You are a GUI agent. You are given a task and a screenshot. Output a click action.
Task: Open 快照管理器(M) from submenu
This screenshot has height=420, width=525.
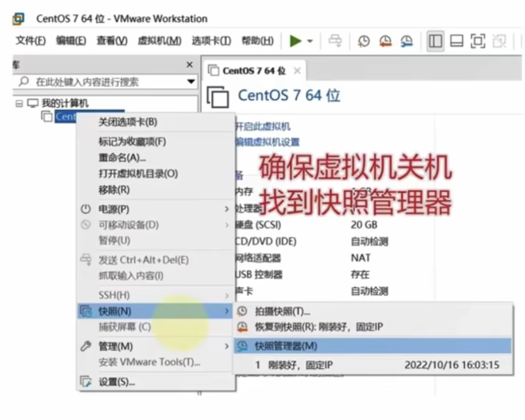click(373, 346)
